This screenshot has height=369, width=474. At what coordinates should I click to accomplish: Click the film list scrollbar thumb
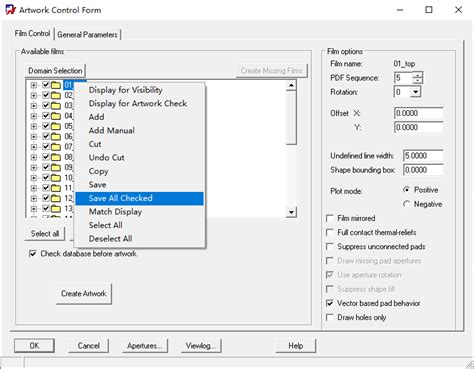[x=291, y=118]
